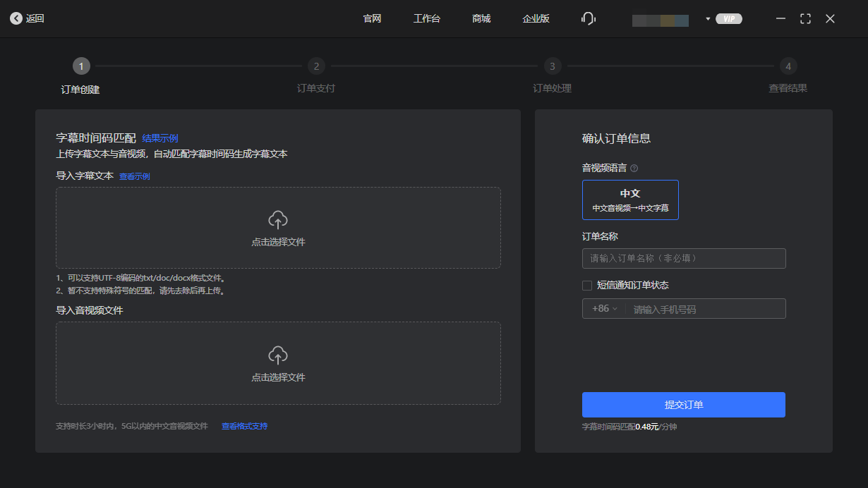Enable 短信通知订单状态 checkbox

click(x=587, y=286)
